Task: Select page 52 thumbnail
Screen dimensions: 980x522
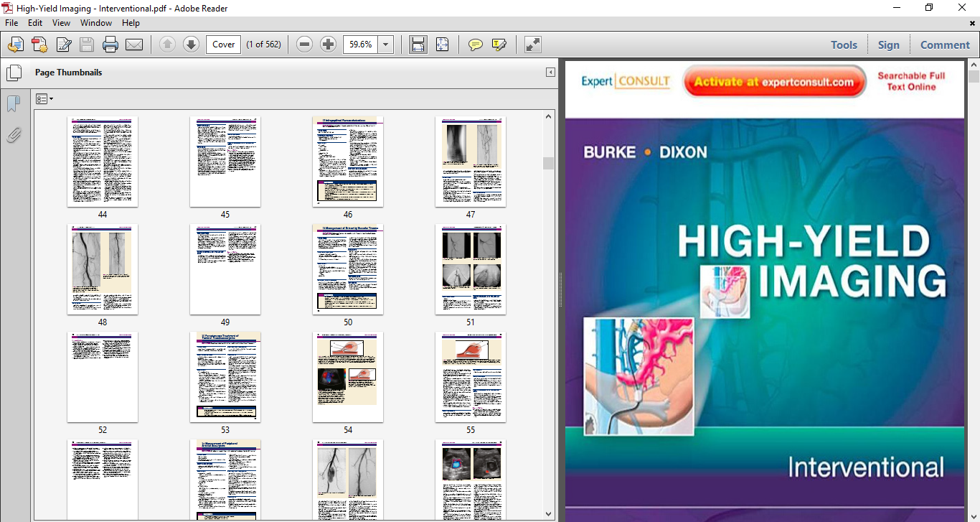Action: coord(103,377)
